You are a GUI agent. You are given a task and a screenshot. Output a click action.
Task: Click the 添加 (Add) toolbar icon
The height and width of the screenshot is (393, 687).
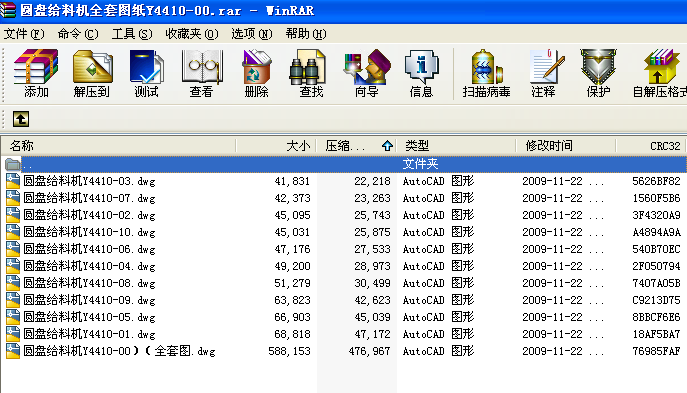click(36, 67)
